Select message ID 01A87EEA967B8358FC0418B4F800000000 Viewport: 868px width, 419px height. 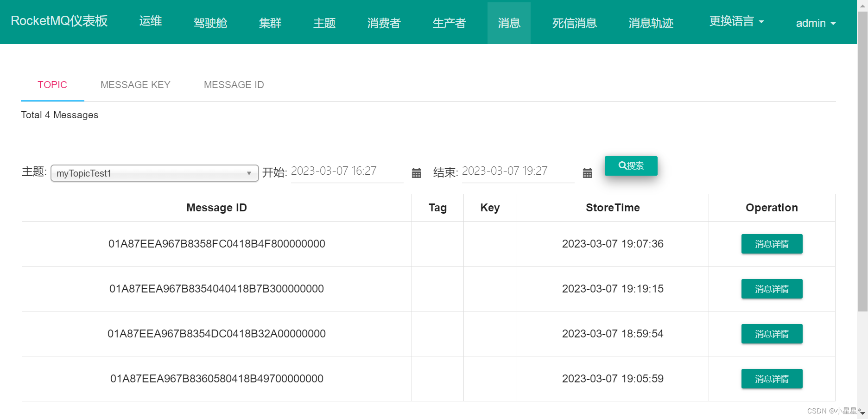click(217, 244)
